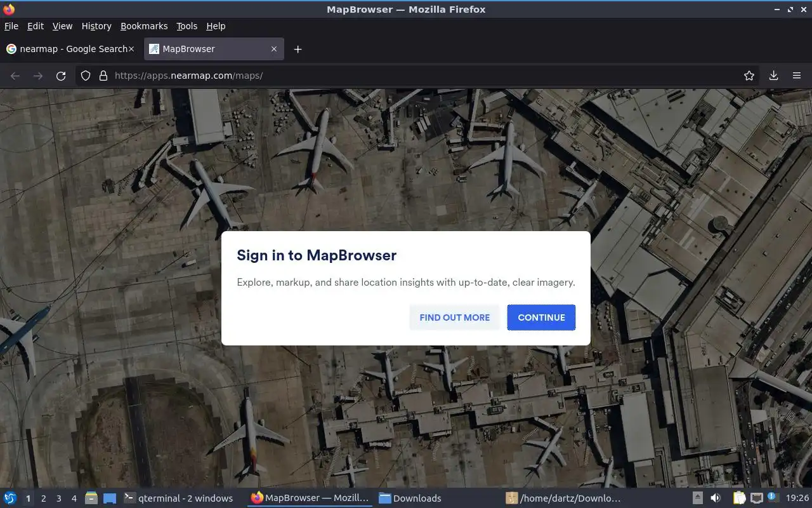
Task: Show site security lock information
Action: click(103, 76)
